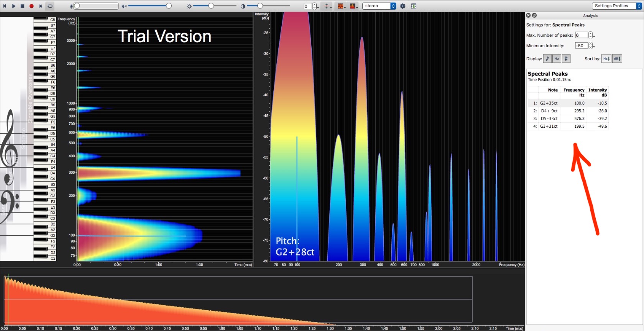Adjust the contrast slider handle
The image size is (644, 331).
pos(260,6)
